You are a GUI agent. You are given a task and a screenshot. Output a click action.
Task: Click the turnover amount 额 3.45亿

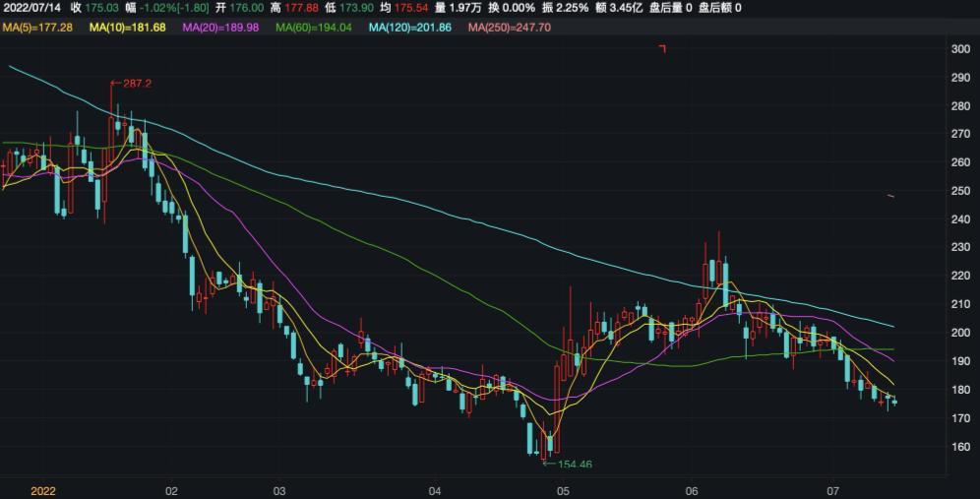[x=619, y=8]
